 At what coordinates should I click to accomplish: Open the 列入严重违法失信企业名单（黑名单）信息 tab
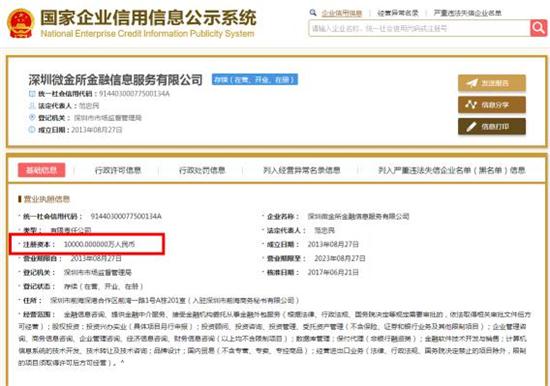[x=452, y=171]
